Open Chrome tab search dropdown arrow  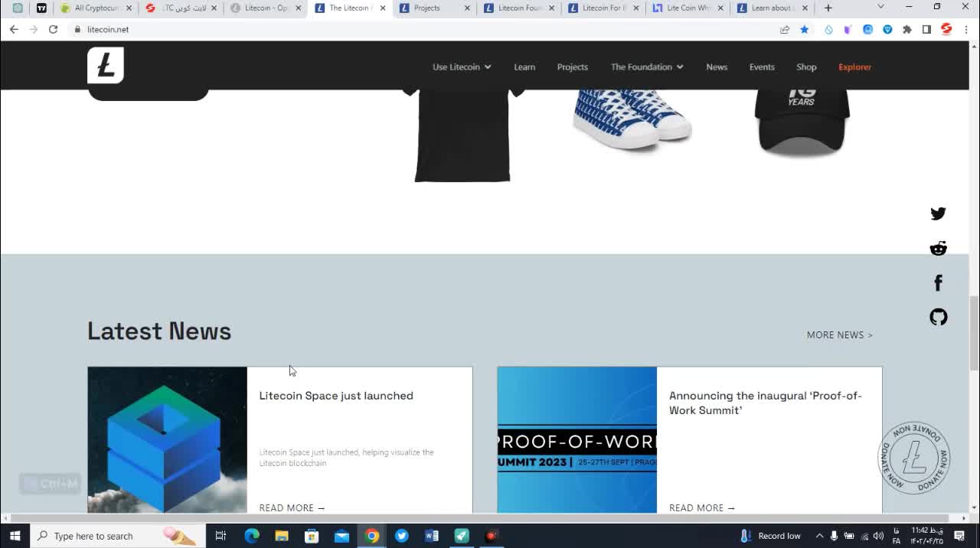880,8
